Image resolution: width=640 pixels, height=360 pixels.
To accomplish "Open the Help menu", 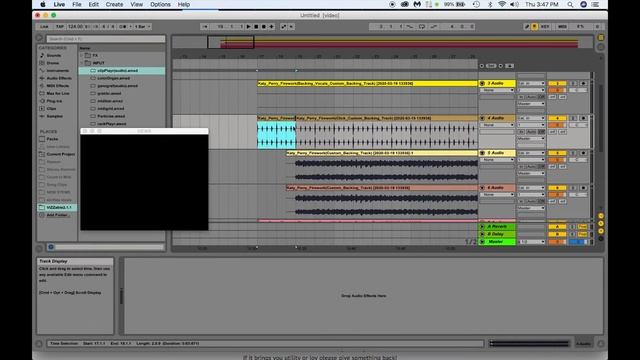I will (184, 4).
